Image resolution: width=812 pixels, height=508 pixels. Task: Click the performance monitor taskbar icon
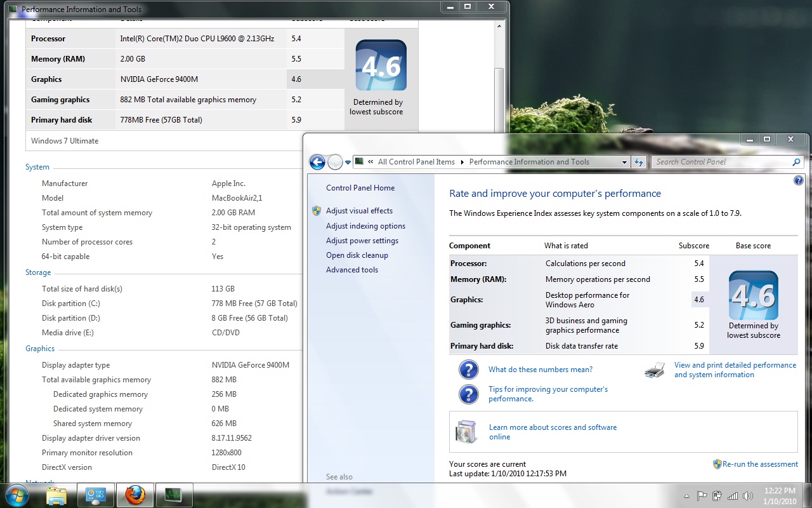(173, 495)
